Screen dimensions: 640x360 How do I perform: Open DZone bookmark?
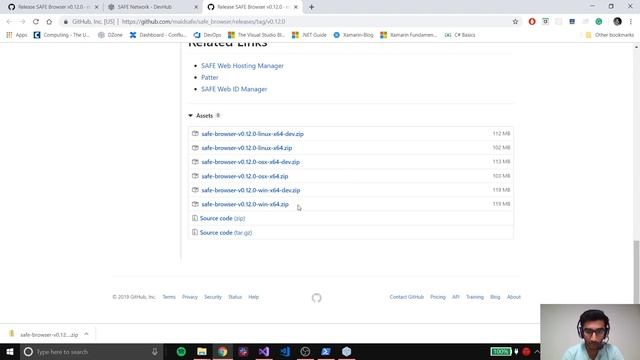tap(110, 35)
